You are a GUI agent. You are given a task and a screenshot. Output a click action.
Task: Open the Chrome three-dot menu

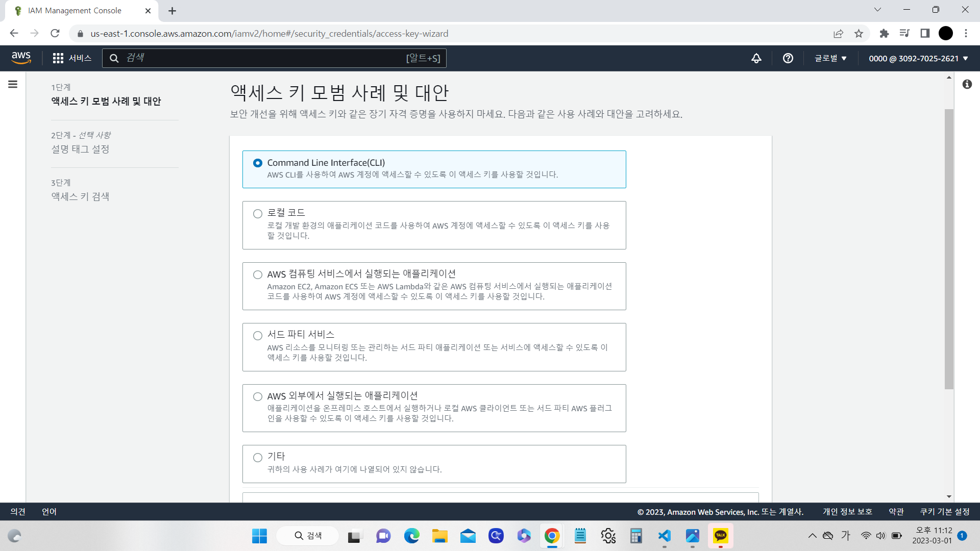click(966, 33)
